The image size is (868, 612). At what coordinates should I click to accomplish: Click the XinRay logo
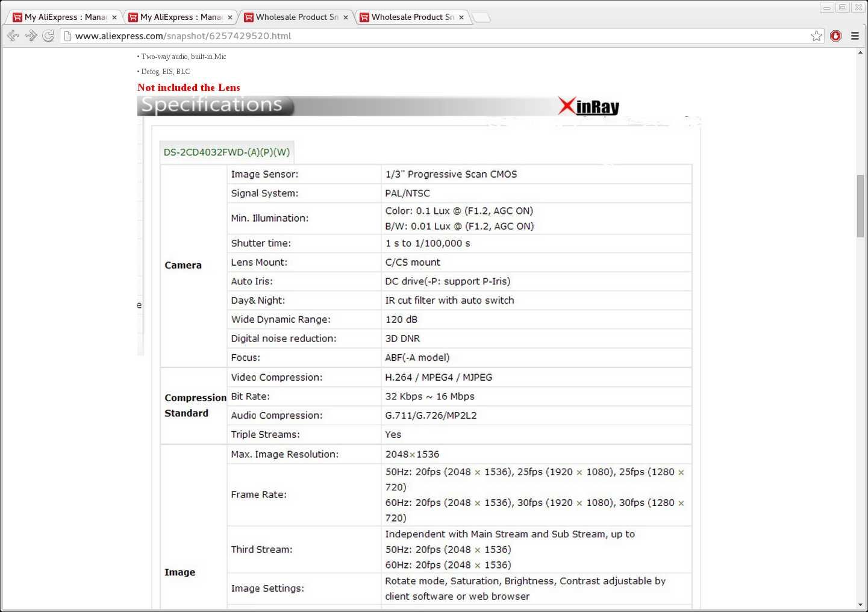click(589, 107)
